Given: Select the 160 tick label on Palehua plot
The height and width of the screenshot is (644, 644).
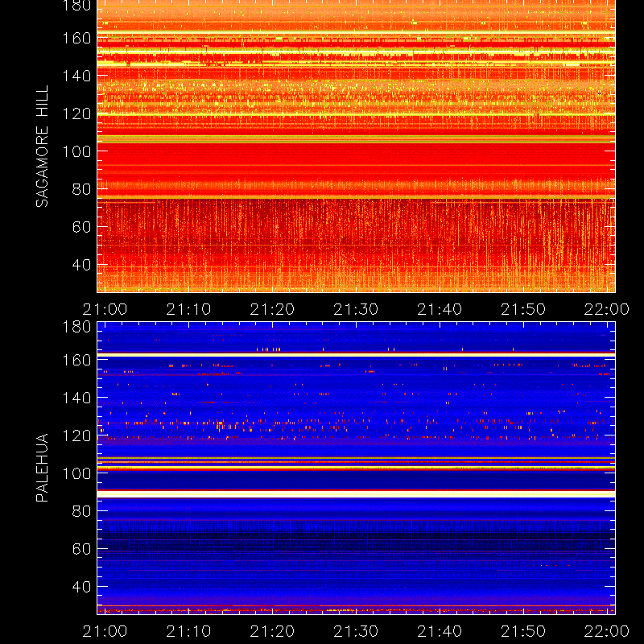Looking at the screenshot, I should pyautogui.click(x=76, y=360).
